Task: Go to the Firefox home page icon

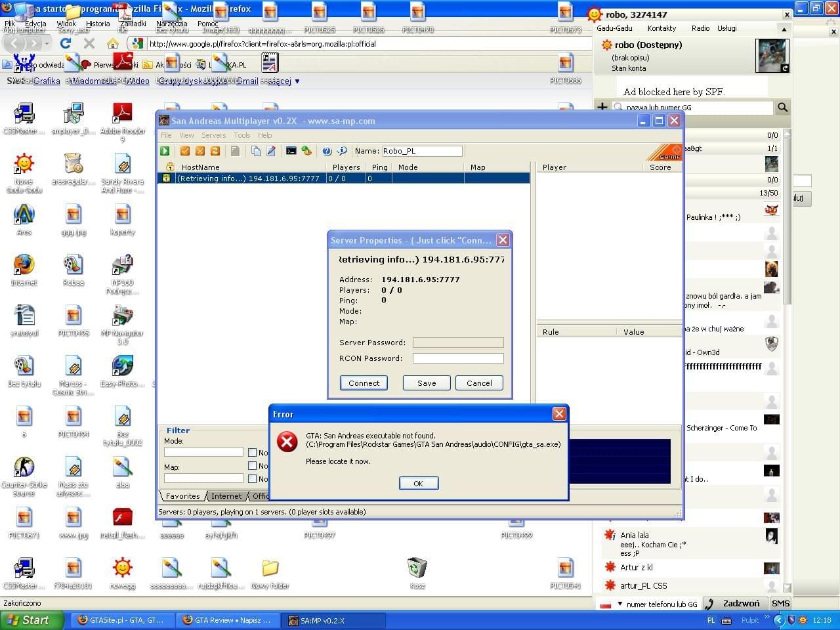Action: click(113, 43)
